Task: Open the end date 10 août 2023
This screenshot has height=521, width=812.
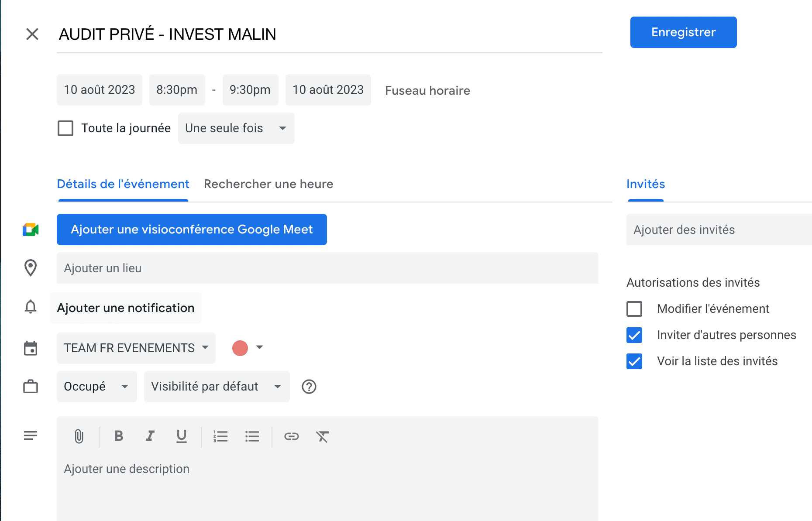Action: [328, 90]
